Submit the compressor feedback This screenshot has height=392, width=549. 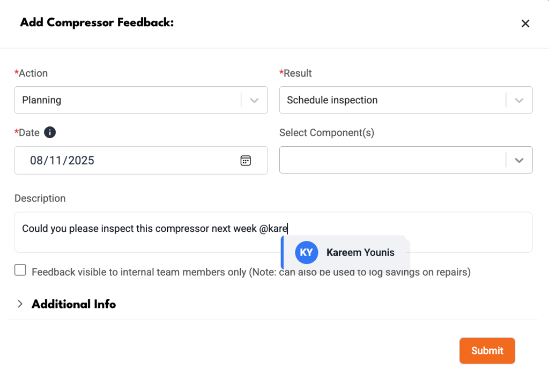click(487, 350)
